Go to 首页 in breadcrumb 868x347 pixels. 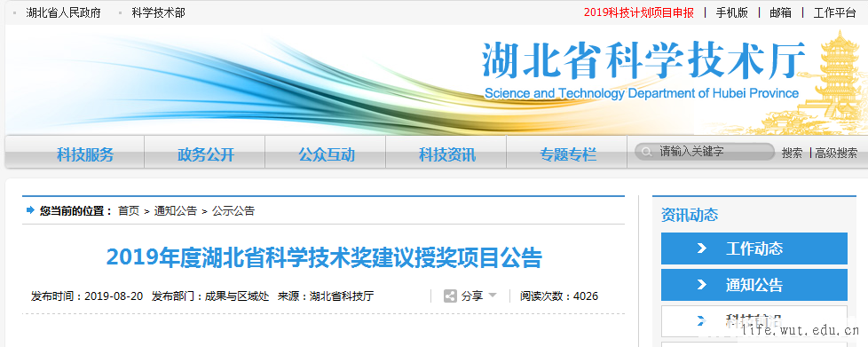[129, 211]
